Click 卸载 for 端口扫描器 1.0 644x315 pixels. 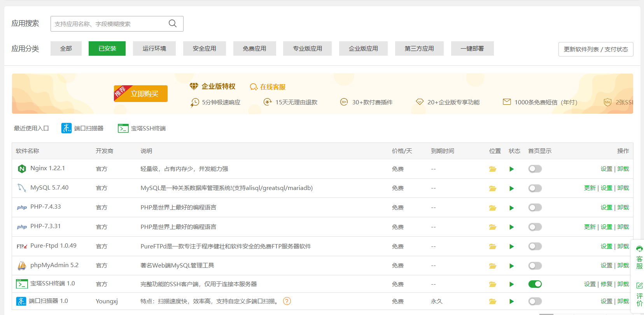(x=623, y=301)
